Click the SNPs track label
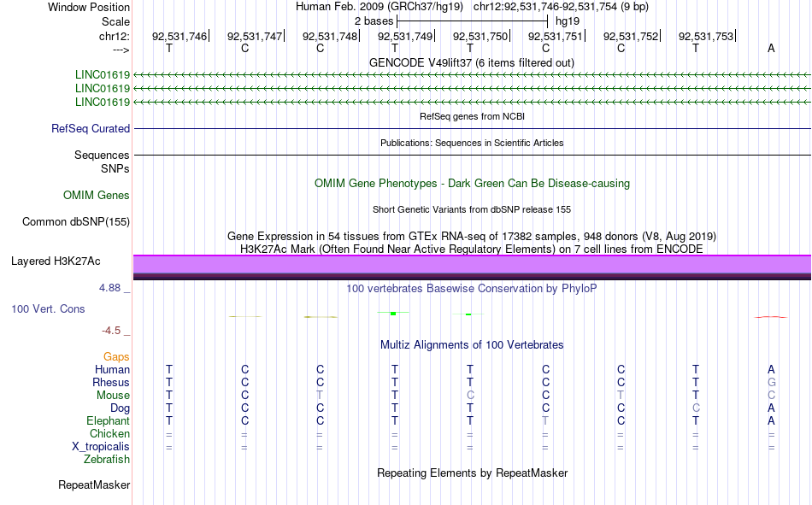The image size is (812, 505). [115, 168]
